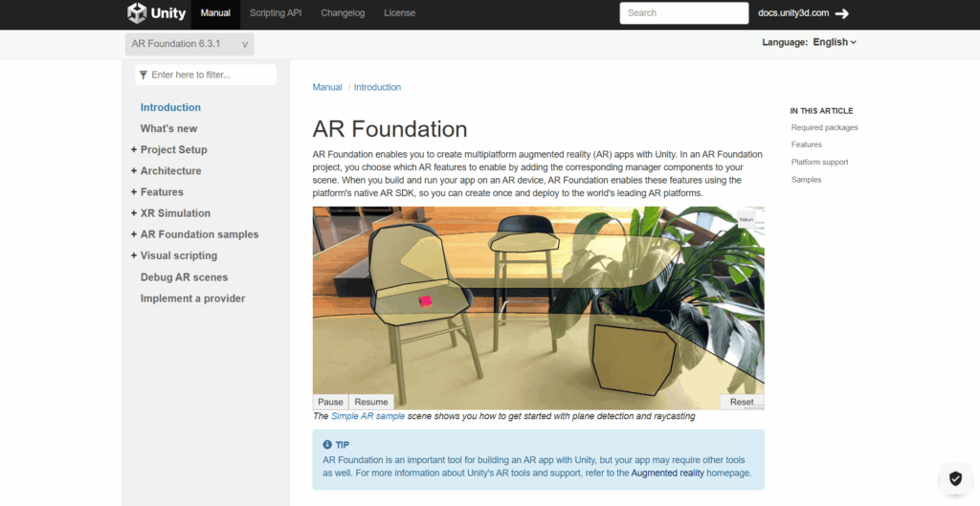This screenshot has width=980, height=506.
Task: Click the filter funnel icon
Action: (x=144, y=75)
